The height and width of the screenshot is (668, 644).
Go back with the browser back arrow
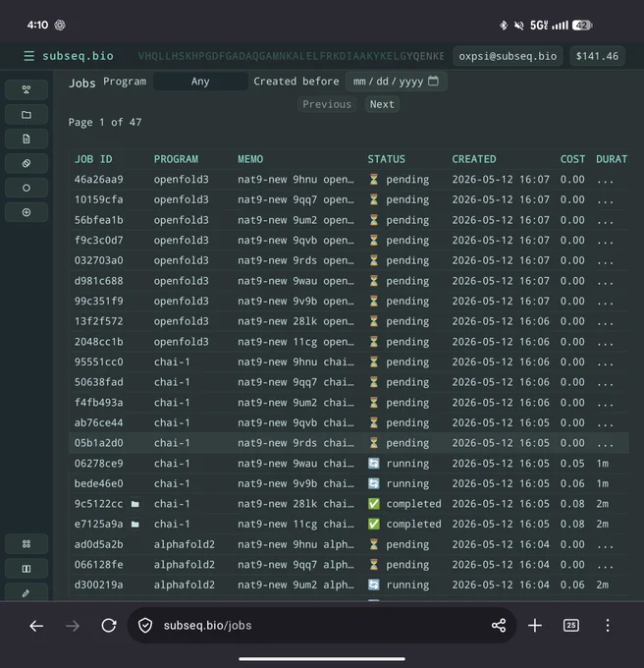click(36, 626)
